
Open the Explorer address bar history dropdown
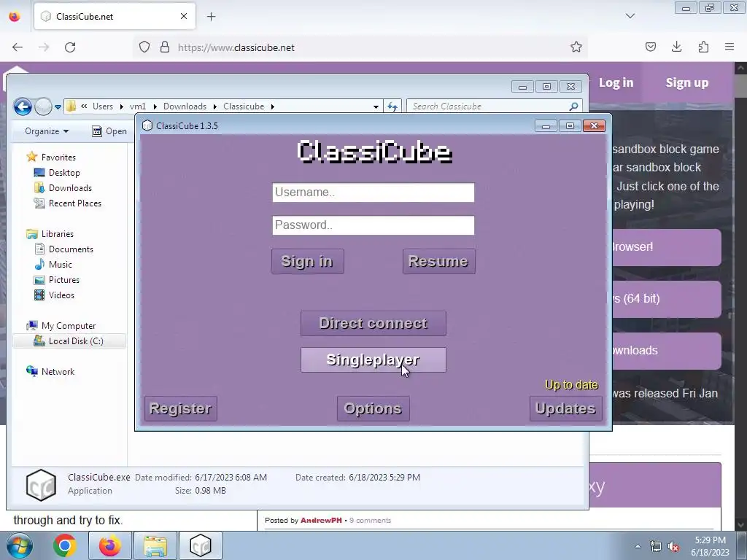(x=376, y=106)
